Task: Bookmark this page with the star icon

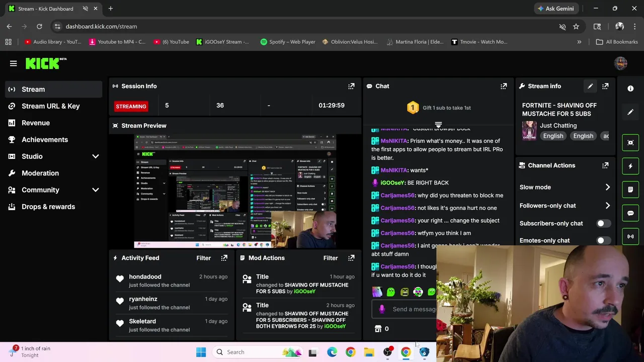Action: tap(576, 27)
